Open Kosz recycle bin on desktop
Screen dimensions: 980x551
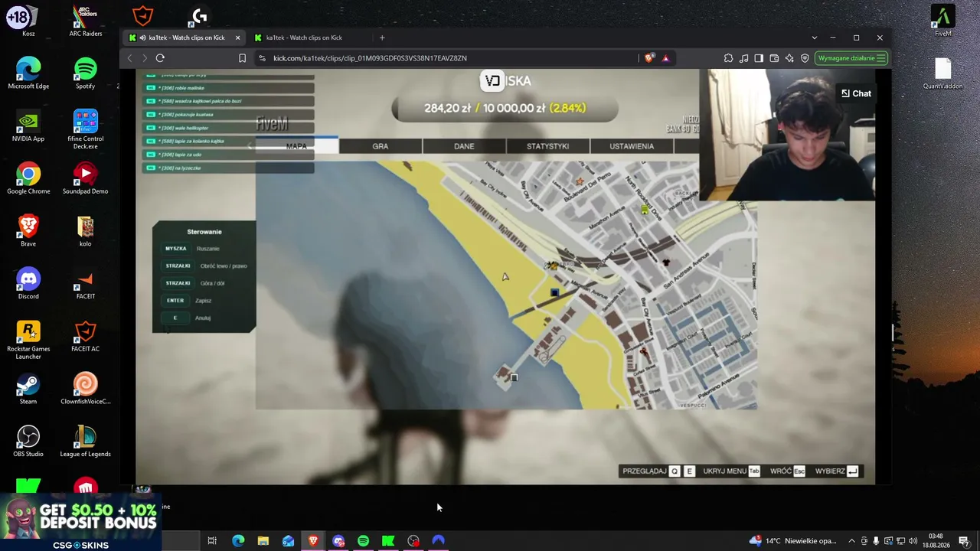pyautogui.click(x=28, y=21)
